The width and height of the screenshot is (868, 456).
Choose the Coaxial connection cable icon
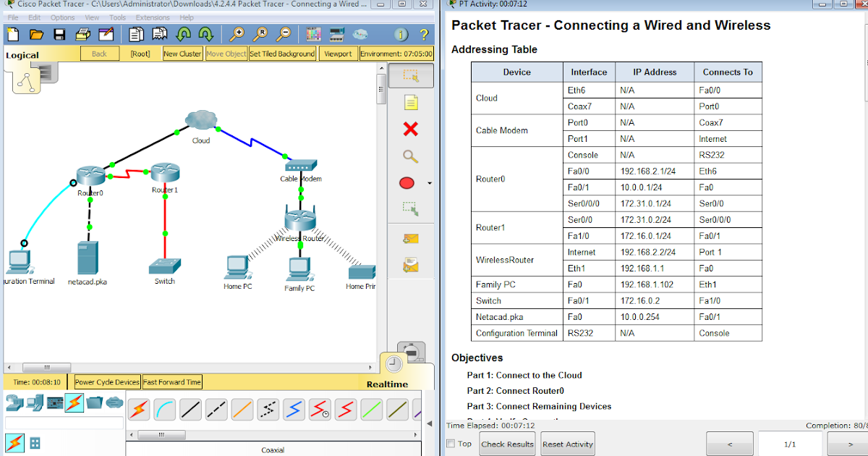click(294, 409)
